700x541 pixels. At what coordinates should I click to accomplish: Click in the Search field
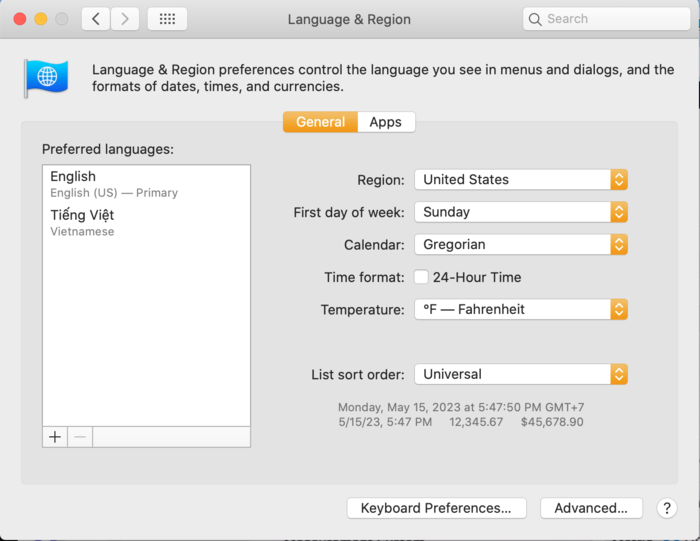[606, 19]
